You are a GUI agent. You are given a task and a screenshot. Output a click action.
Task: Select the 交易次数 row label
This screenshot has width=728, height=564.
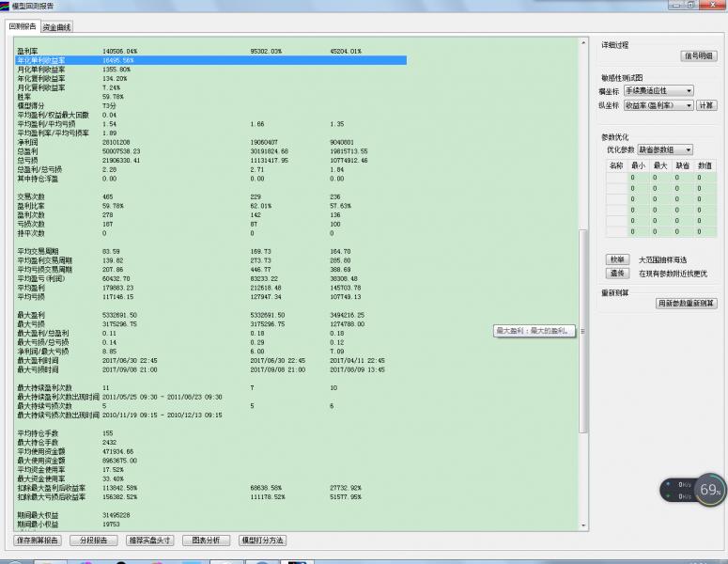(31, 196)
